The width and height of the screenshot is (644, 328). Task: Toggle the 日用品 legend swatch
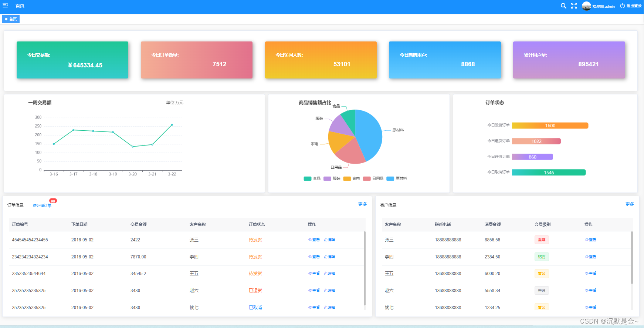(367, 179)
